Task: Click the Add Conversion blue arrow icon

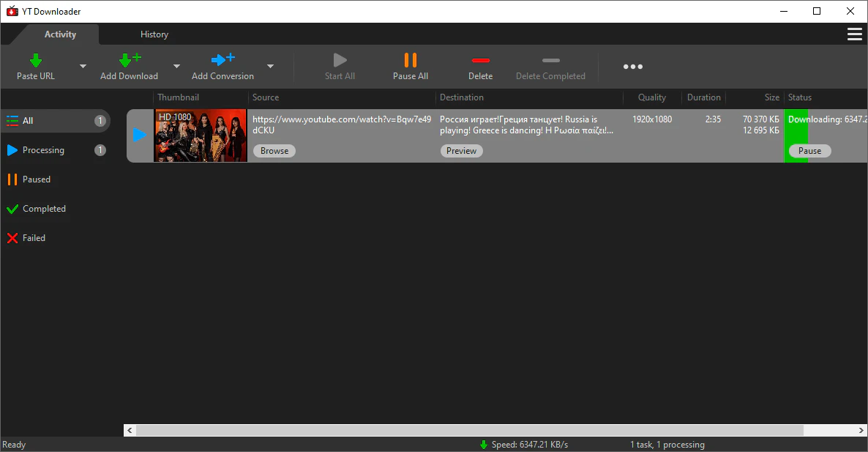Action: [222, 61]
